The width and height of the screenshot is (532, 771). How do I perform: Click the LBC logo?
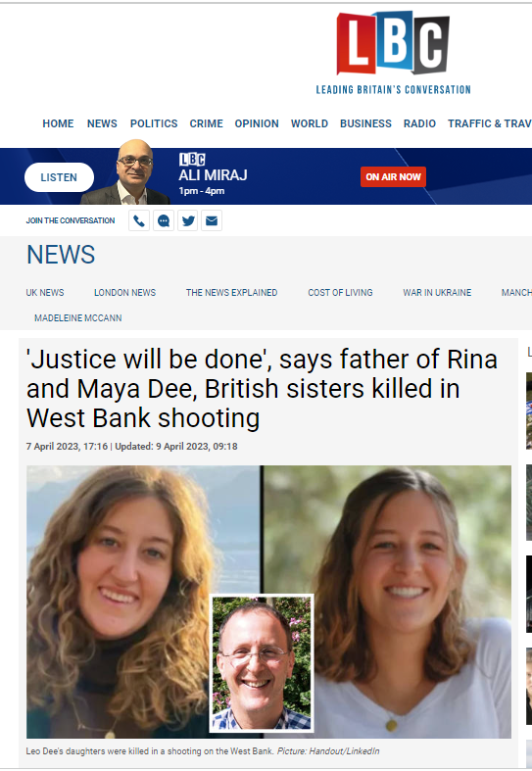pyautogui.click(x=393, y=52)
